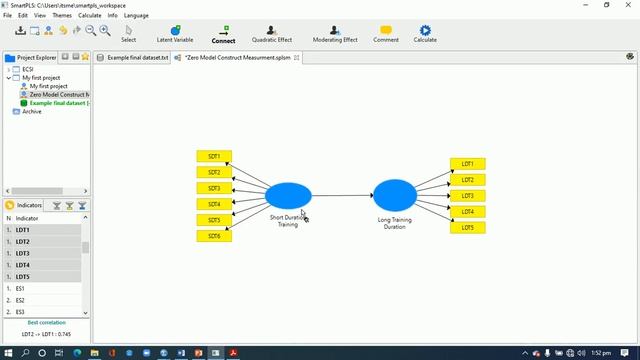Viewport: 640px width, 360px height.
Task: Open the Windows Start menu
Action: [x=8, y=353]
